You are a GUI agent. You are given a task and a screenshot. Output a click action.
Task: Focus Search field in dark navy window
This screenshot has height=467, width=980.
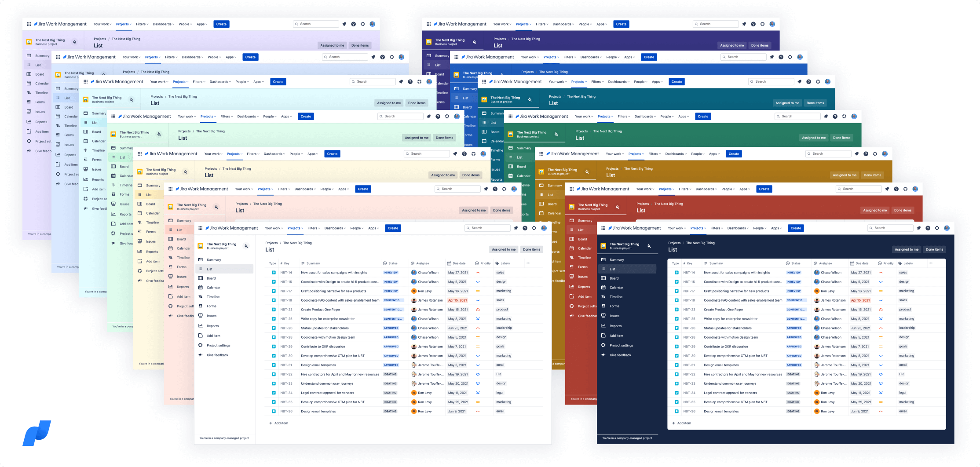coord(890,228)
